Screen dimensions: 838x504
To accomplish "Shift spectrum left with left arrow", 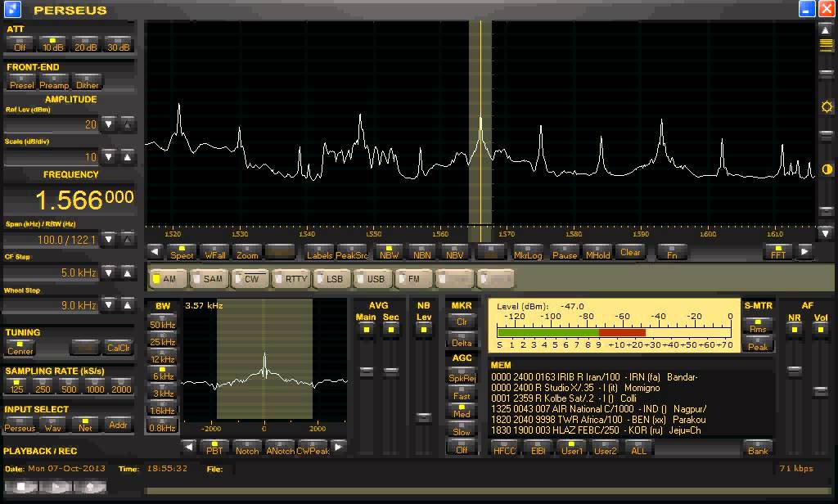I will (155, 251).
